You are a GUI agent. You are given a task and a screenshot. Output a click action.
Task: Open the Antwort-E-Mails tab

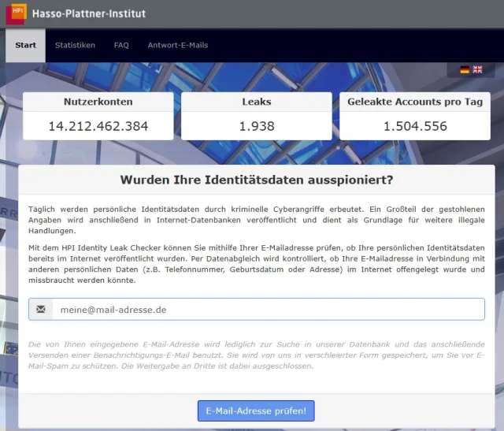click(x=178, y=46)
